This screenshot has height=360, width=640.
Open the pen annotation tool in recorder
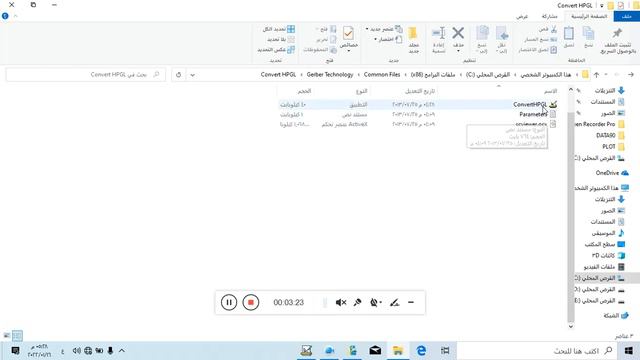coord(394,302)
